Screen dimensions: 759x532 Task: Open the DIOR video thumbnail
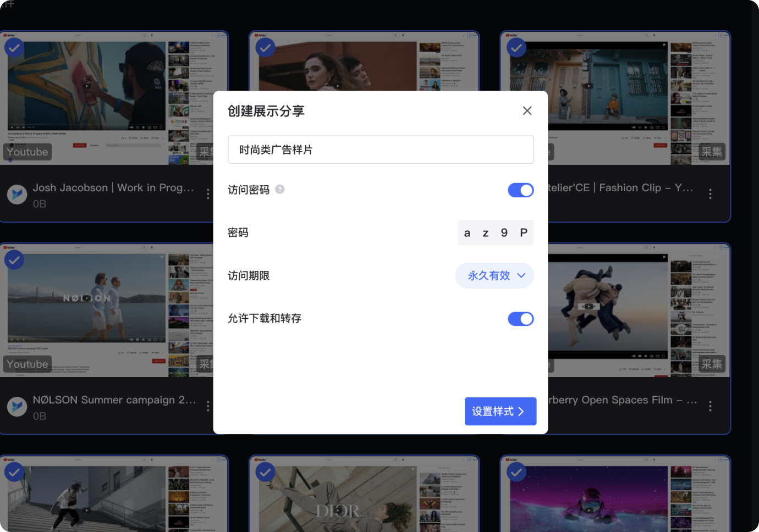click(x=364, y=494)
